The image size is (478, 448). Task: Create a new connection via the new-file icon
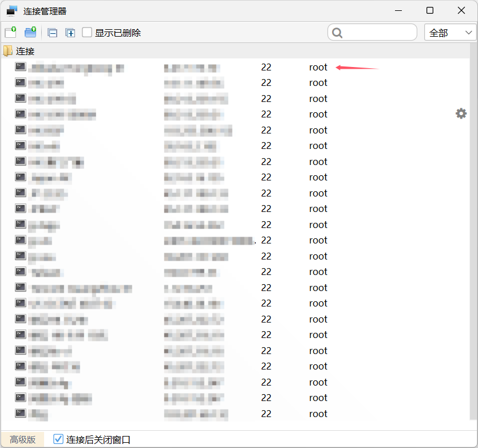10,32
